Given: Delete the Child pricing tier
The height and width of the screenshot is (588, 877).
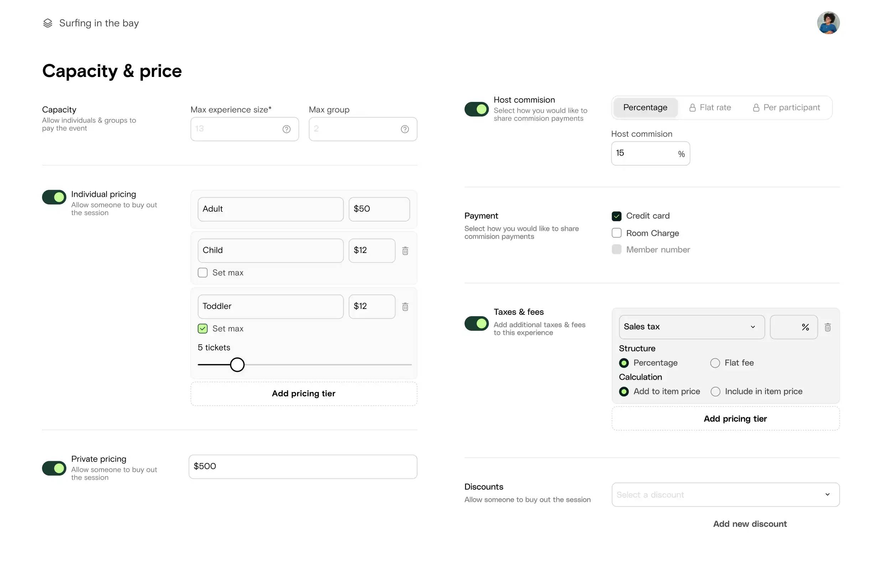Looking at the screenshot, I should (x=405, y=251).
